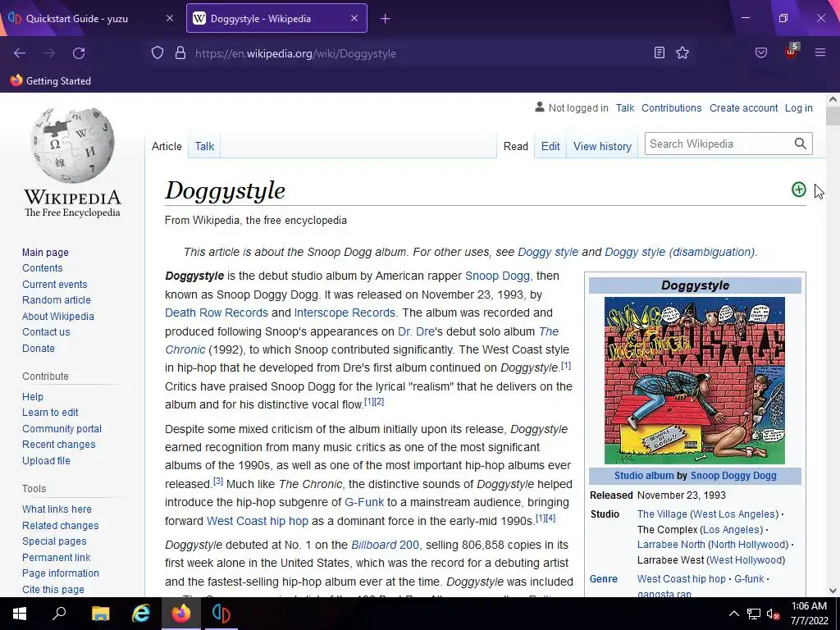Click the Donate sidebar link
Screen dimensions: 840x630
coord(38,348)
